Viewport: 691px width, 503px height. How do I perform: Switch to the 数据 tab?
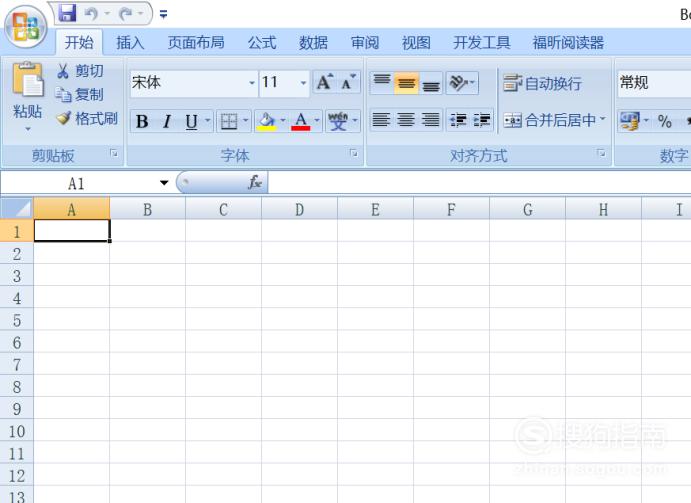313,43
